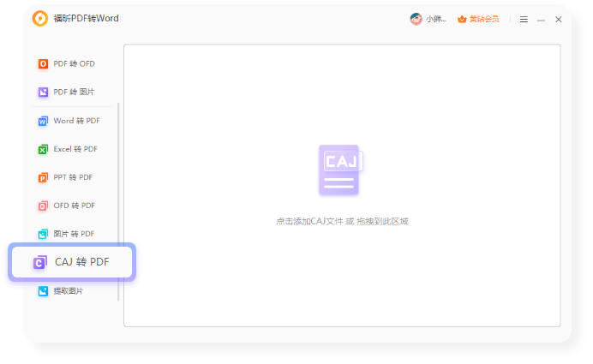The width and height of the screenshot is (593, 364).
Task: Choose the PDF 转 图片 icon
Action: (43, 92)
